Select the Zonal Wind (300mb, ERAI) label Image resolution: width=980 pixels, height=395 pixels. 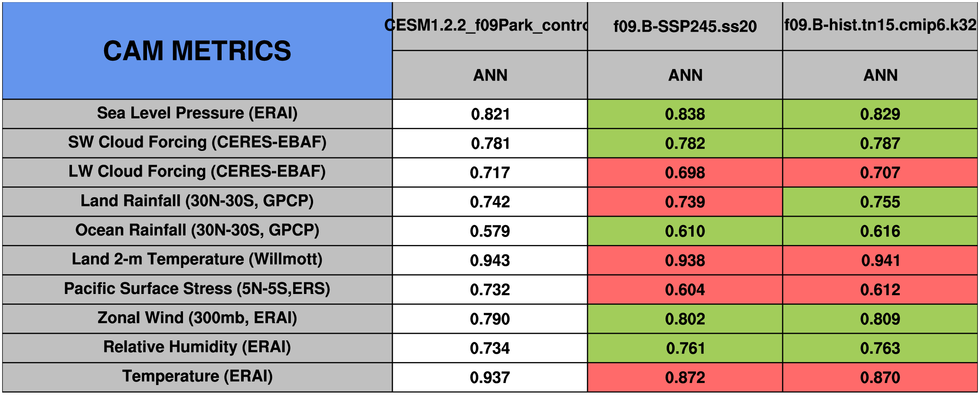click(197, 318)
